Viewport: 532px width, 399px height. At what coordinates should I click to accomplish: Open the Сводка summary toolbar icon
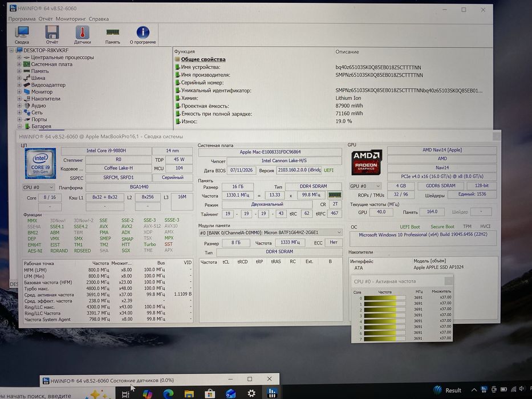coord(22,35)
